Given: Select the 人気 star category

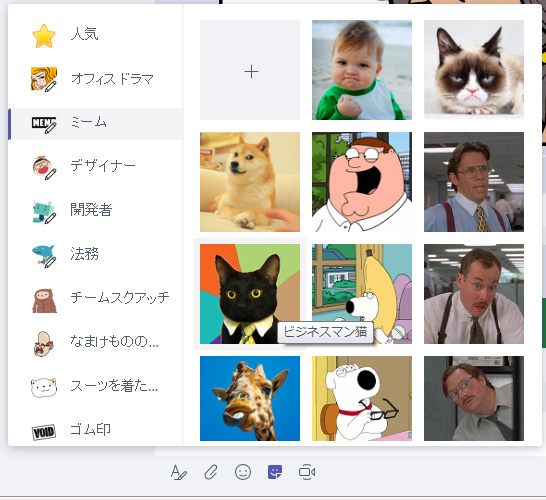Looking at the screenshot, I should point(95,35).
